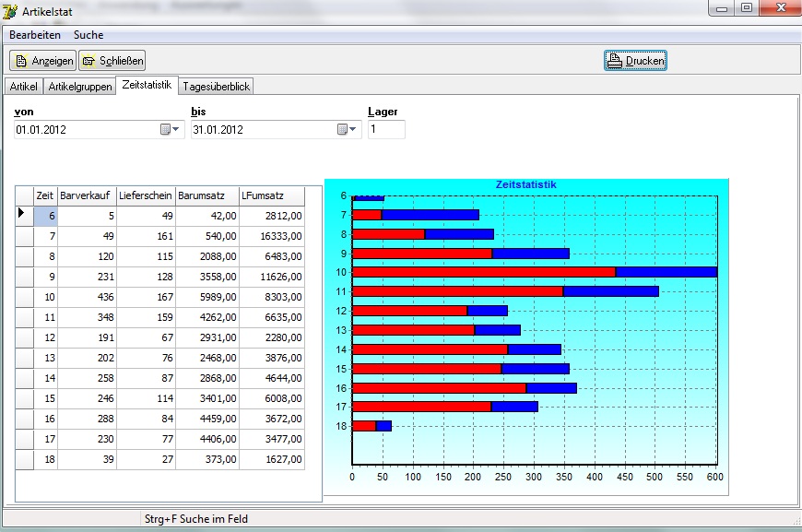Switch to the Tagesüberblick tab
Image resolution: width=802 pixels, height=532 pixels.
(216, 87)
